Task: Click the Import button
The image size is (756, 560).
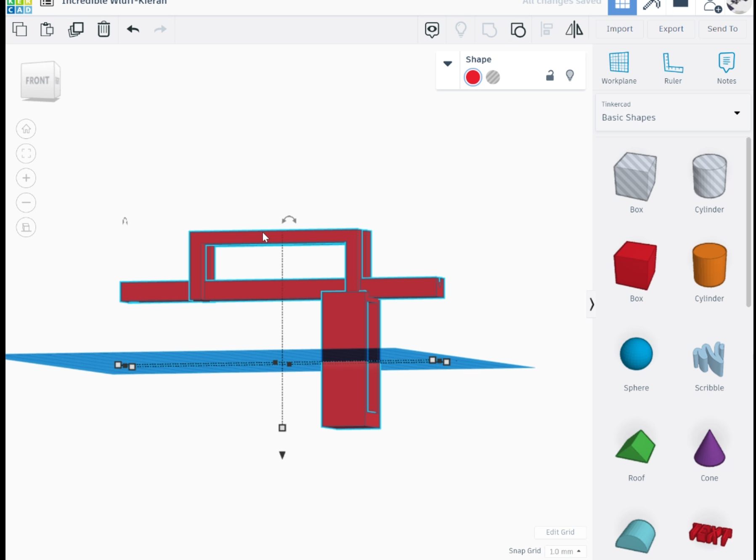Action: (619, 29)
